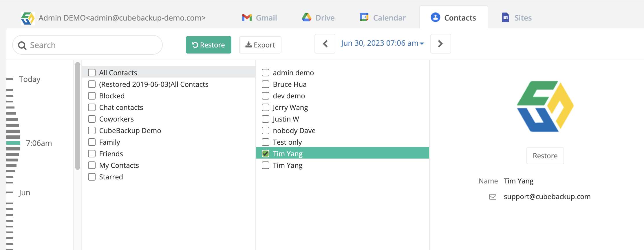Screen dimensions: 644x250
Task: Uncheck the highlighted Tim Yang checkbox
Action: tap(266, 154)
